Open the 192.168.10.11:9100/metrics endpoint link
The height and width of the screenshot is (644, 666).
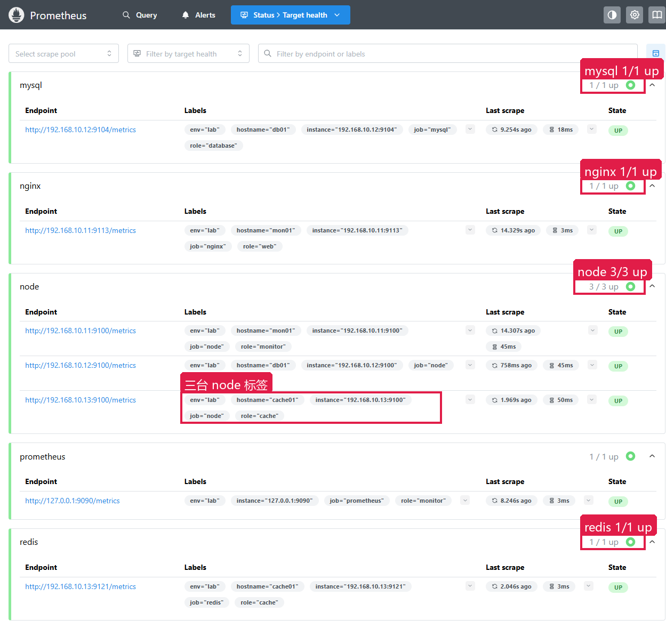tap(81, 331)
